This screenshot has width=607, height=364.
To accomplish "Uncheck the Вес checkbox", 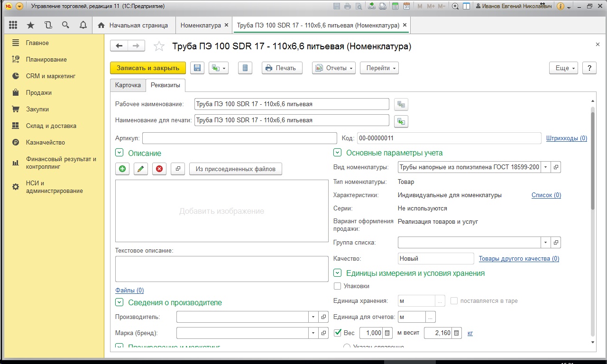I will tap(338, 333).
